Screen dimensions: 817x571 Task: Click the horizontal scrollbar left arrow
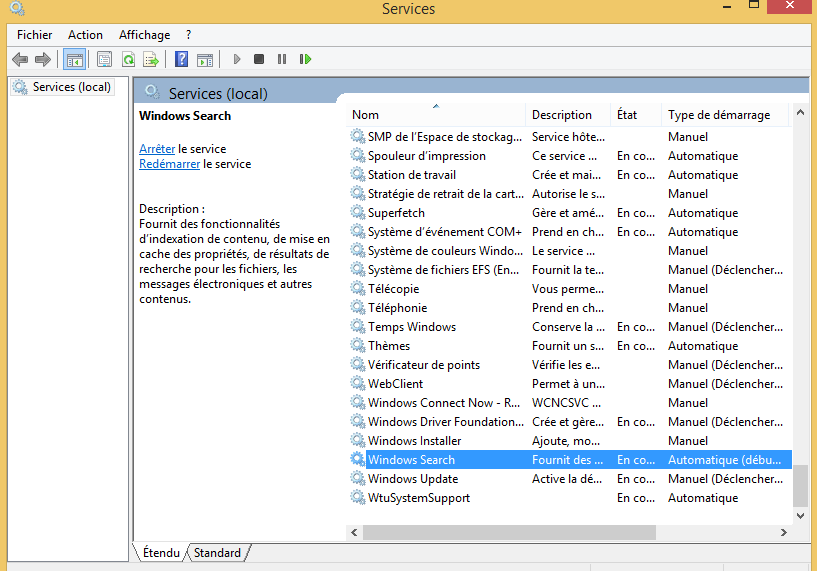(x=354, y=532)
